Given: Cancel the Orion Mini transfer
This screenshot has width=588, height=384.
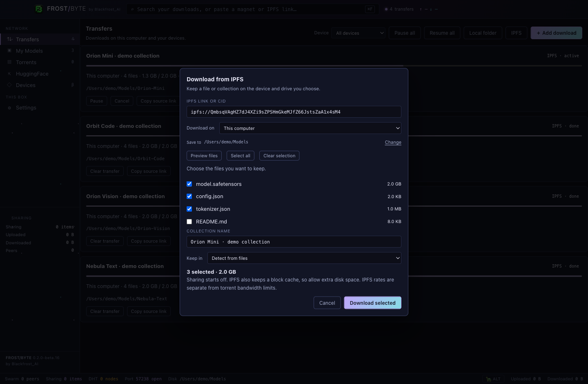Looking at the screenshot, I should point(122,101).
